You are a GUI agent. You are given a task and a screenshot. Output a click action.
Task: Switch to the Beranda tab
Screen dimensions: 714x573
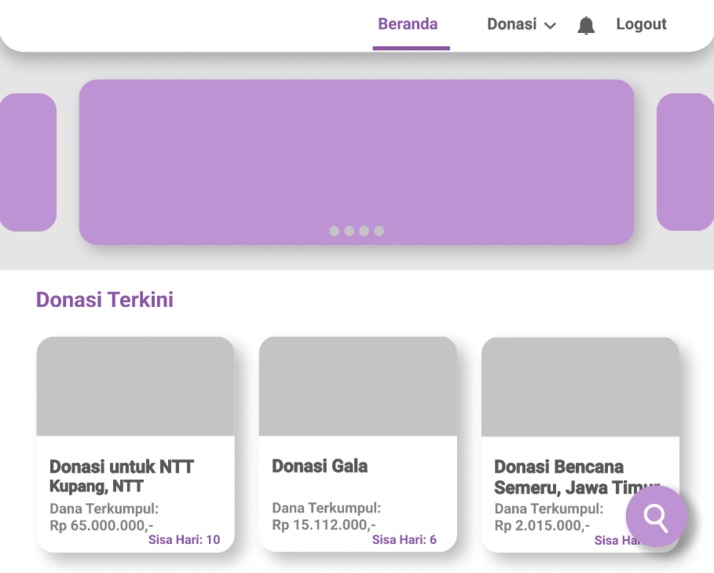(x=408, y=24)
